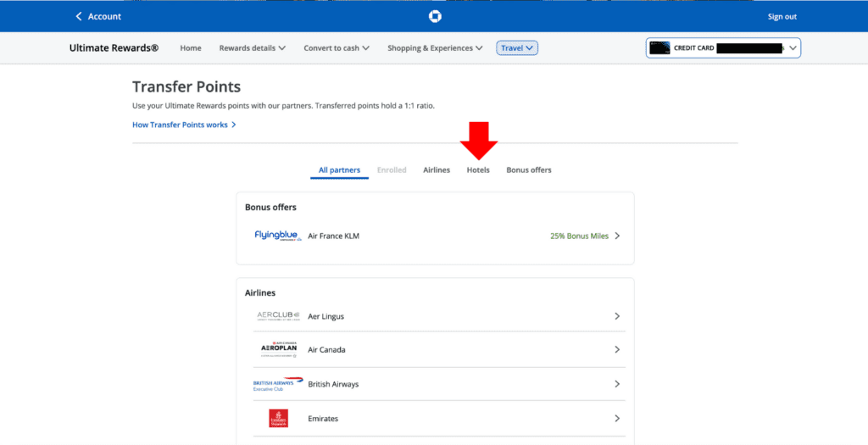This screenshot has height=445, width=868.
Task: Click the Emirates Skywards red logo
Action: 278,419
